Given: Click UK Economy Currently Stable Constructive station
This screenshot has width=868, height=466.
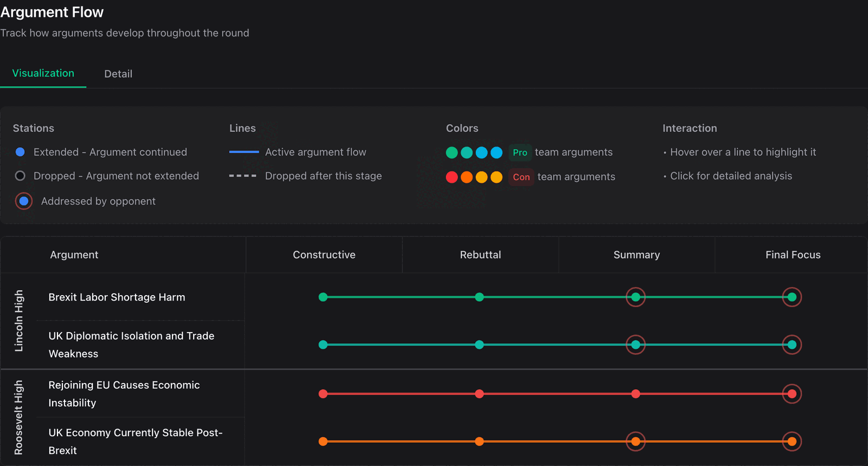Looking at the screenshot, I should 323,442.
